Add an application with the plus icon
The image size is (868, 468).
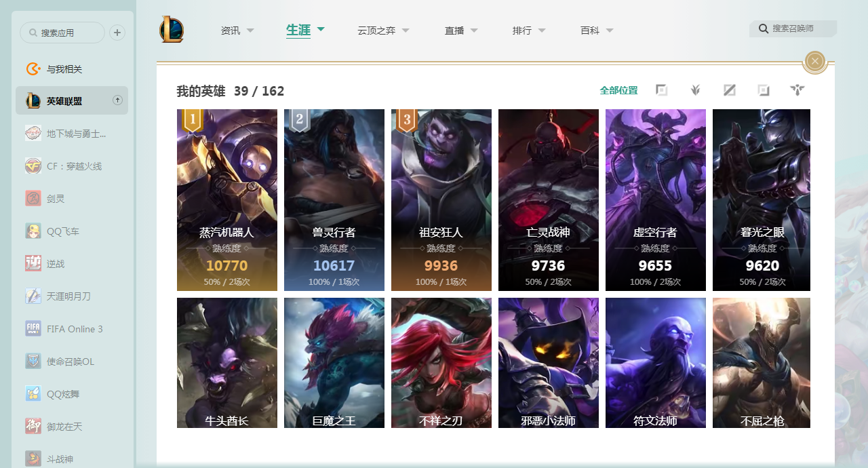[117, 33]
